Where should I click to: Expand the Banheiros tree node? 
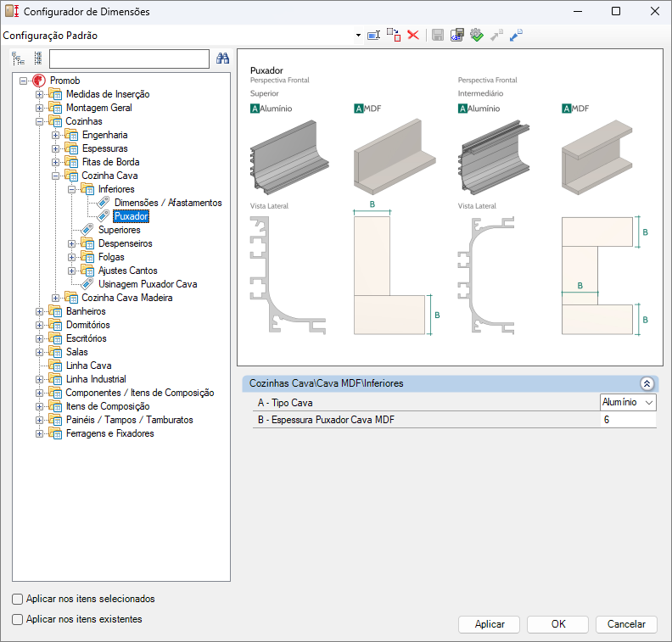click(x=40, y=311)
